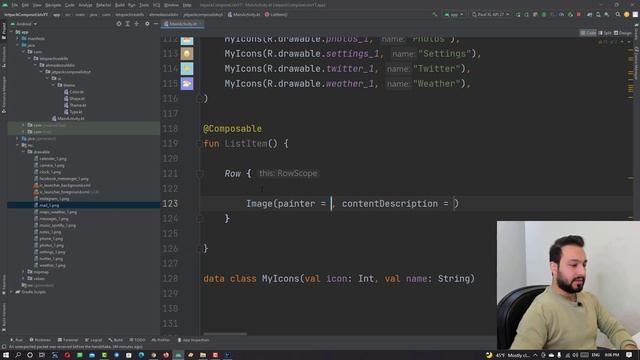Select instagram_1.png drawable file
This screenshot has height=360, width=640.
coord(51,199)
